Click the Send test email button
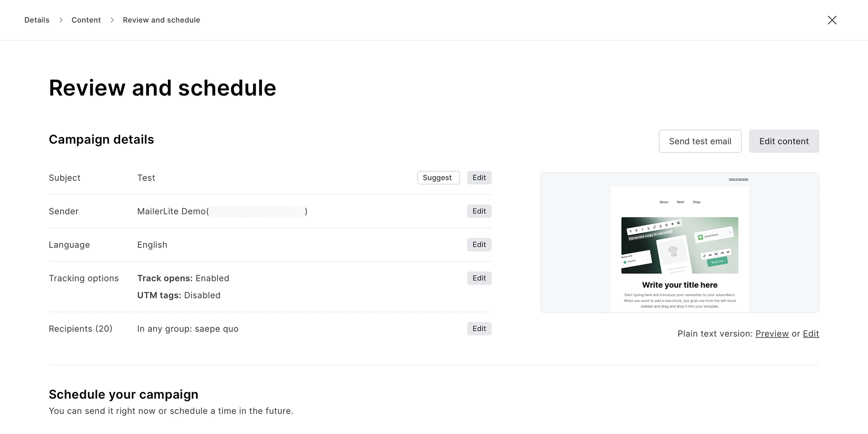 700,141
